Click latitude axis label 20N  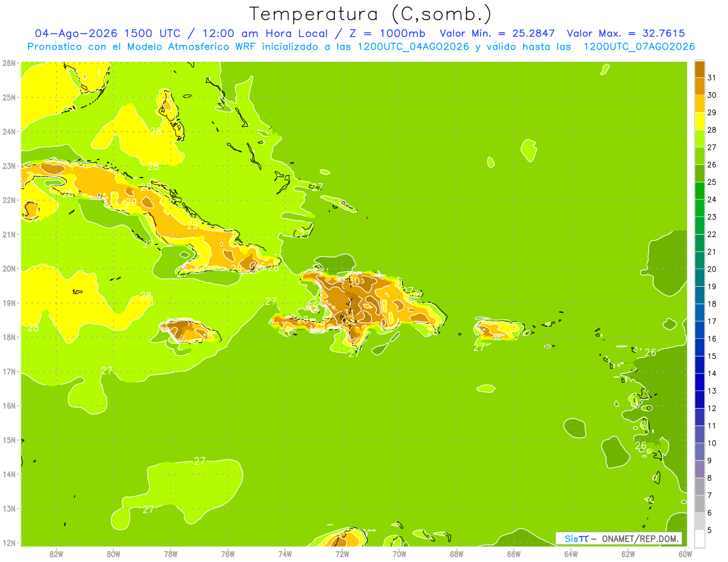[8, 269]
